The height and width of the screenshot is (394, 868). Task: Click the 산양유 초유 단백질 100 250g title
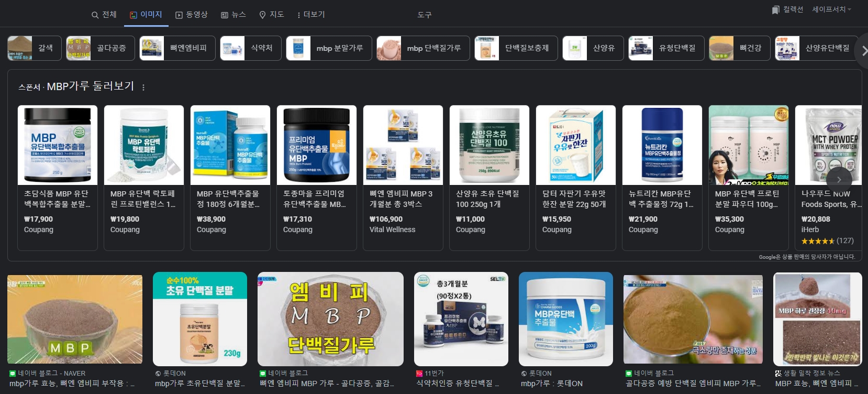[x=488, y=199]
